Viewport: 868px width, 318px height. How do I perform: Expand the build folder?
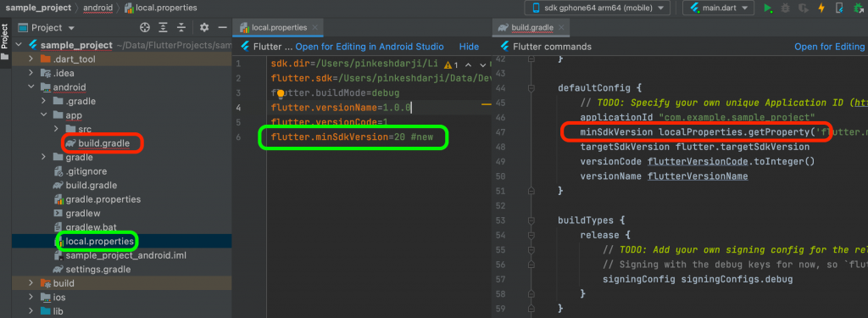pyautogui.click(x=31, y=283)
